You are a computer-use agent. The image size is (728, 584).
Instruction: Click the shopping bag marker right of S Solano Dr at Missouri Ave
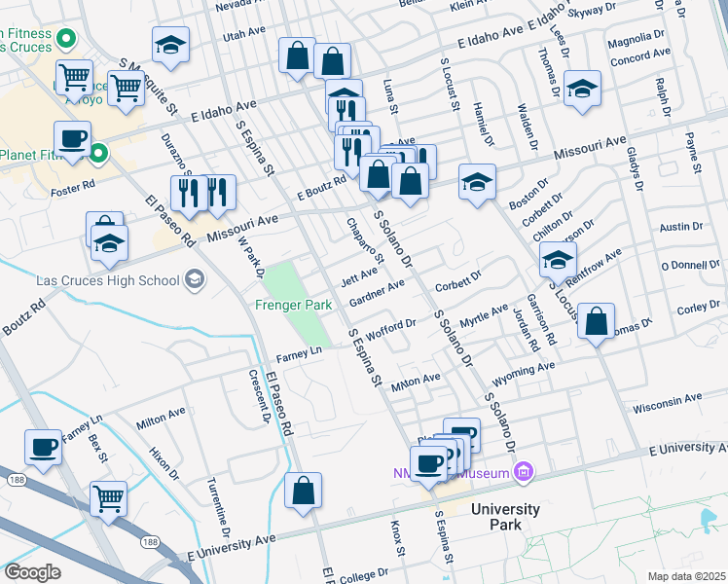point(410,181)
